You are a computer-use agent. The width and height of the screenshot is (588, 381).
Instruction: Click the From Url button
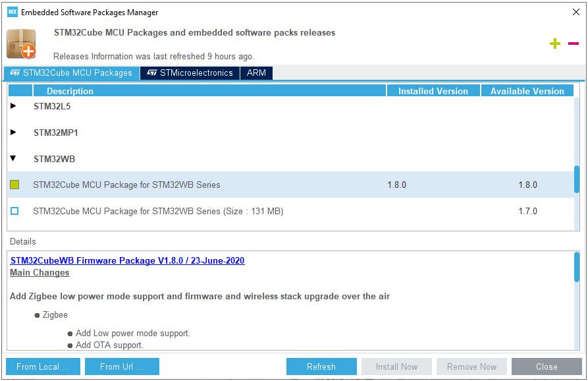tap(122, 366)
